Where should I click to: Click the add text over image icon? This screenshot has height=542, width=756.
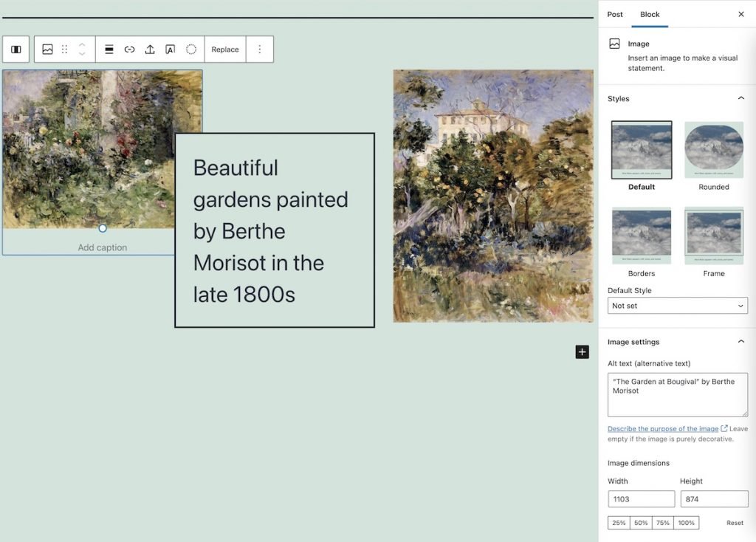[171, 49]
